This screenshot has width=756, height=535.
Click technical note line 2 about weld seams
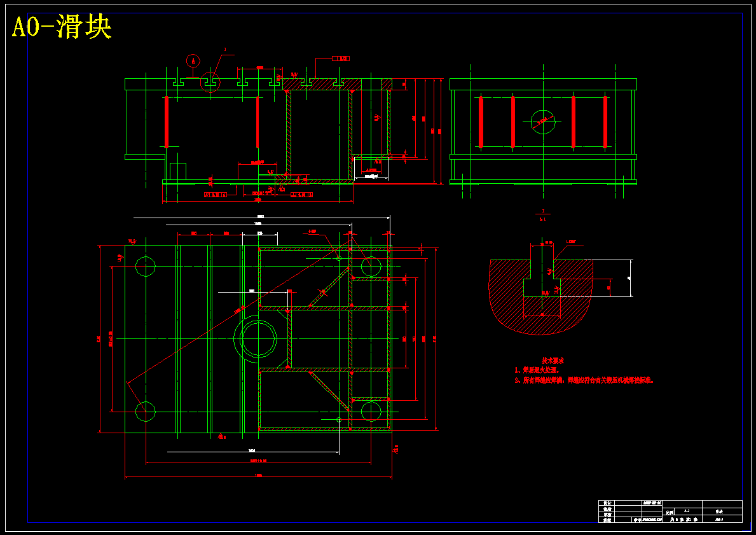pyautogui.click(x=584, y=380)
